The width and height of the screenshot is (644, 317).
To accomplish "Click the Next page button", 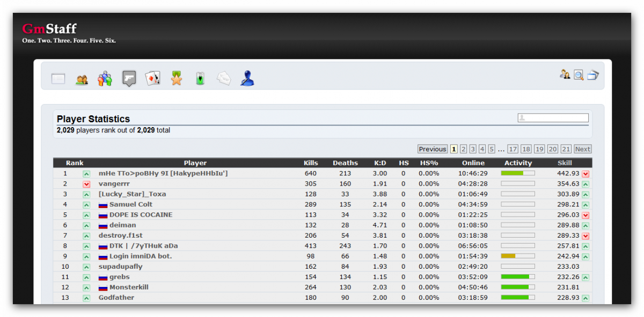I will [x=582, y=149].
